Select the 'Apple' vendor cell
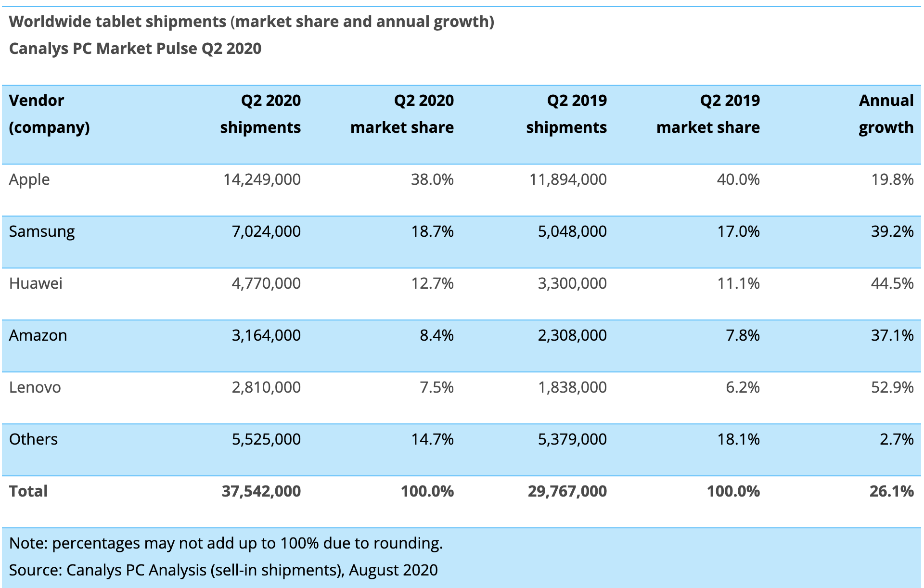Screen dimensions: 924x588 [29, 180]
